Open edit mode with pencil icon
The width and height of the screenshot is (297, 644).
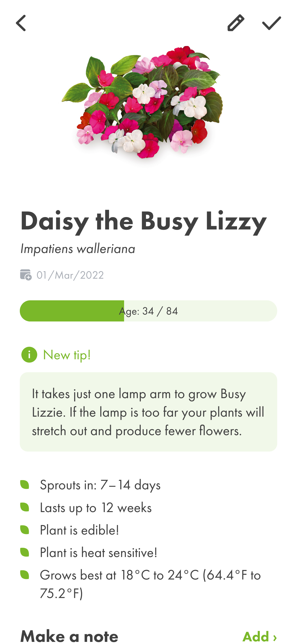235,23
